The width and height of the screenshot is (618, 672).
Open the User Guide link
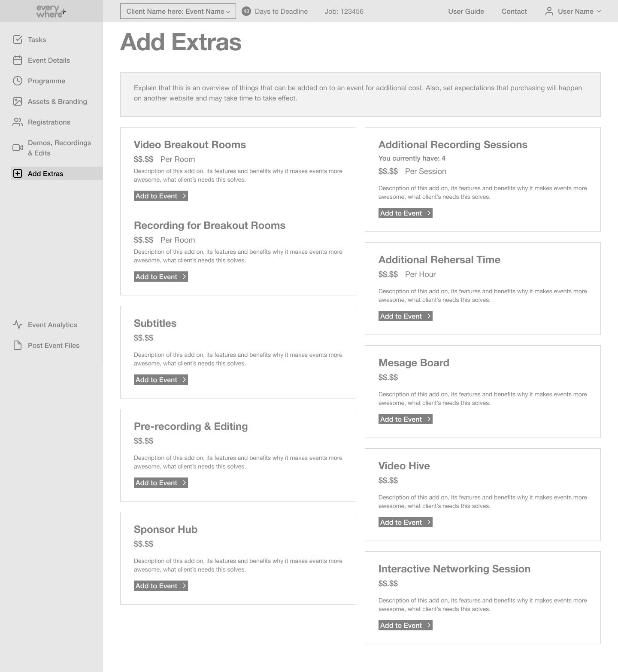pos(466,11)
